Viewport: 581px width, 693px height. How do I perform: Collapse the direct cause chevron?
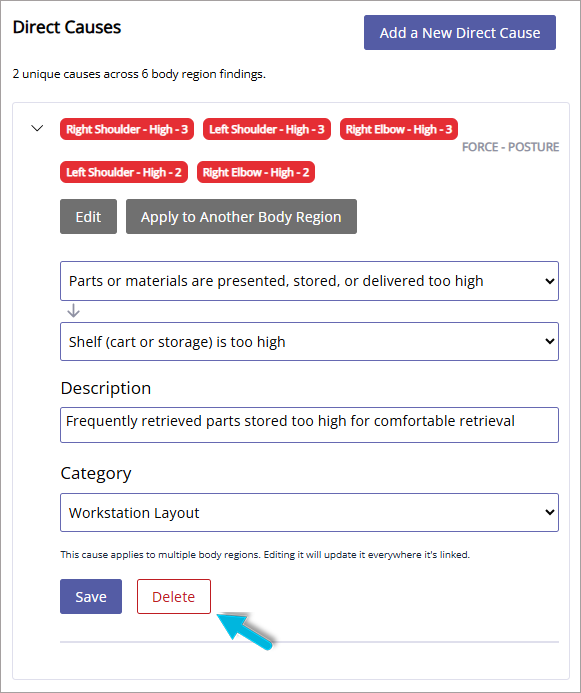(x=38, y=129)
